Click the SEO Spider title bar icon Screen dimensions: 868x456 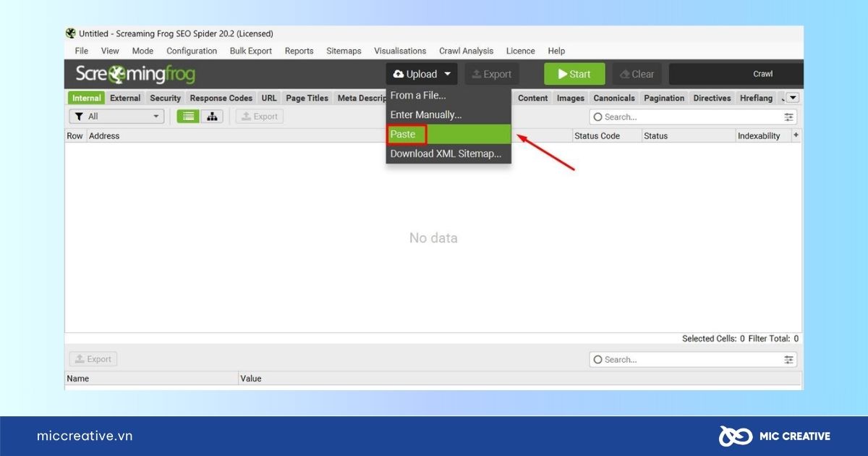(71, 33)
